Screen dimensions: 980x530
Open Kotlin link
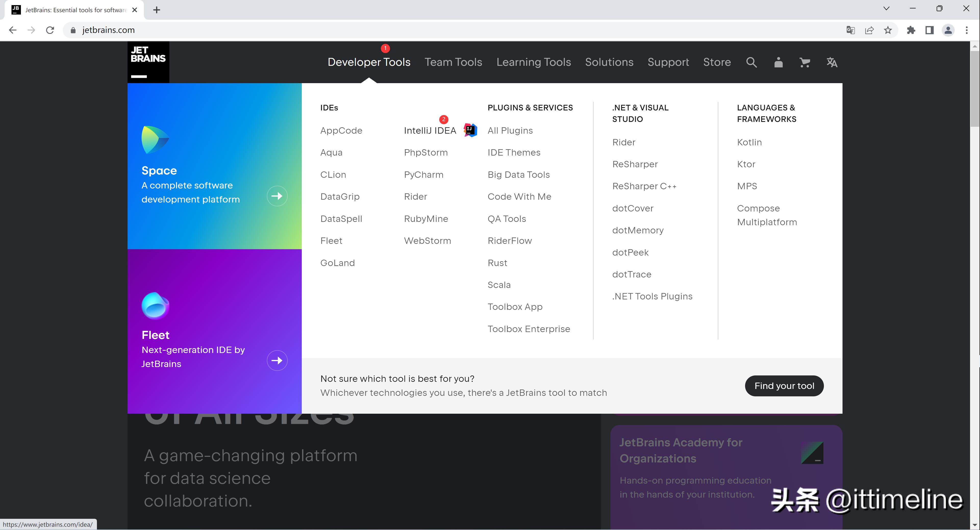749,142
